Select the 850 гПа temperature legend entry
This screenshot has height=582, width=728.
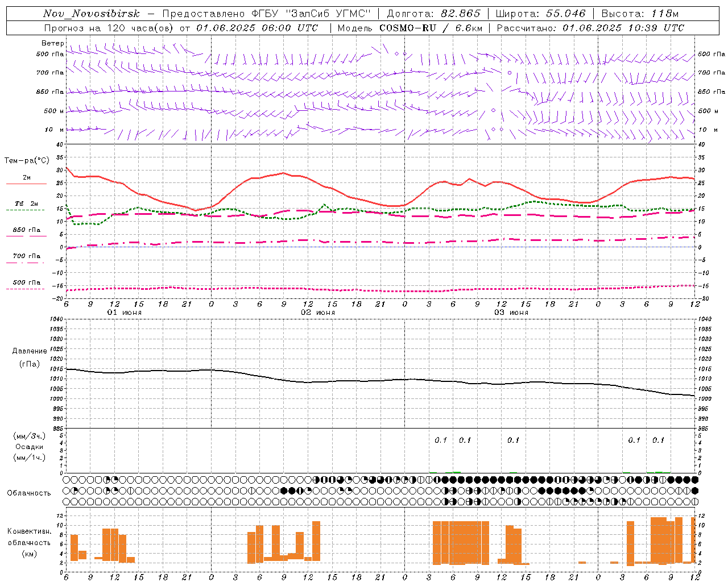point(27,230)
